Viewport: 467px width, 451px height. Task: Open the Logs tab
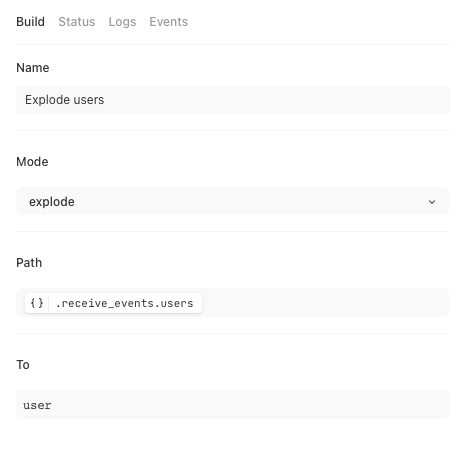click(122, 22)
